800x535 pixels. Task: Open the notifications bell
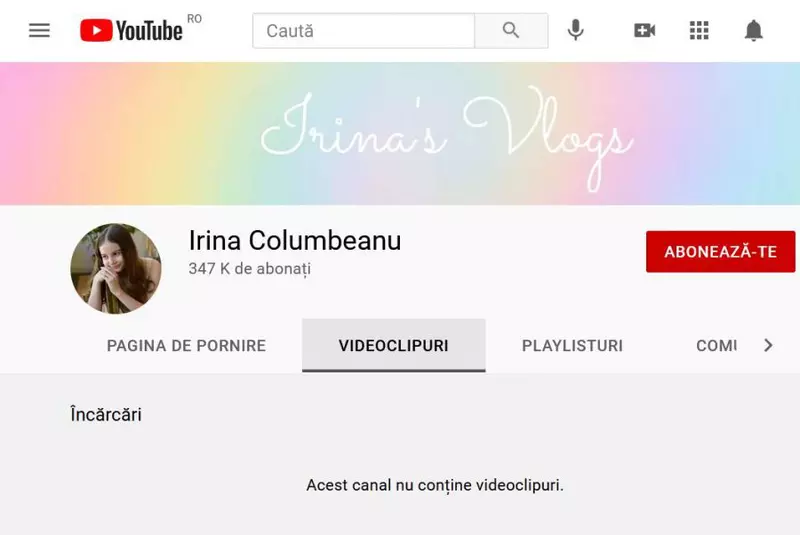pyautogui.click(x=754, y=31)
